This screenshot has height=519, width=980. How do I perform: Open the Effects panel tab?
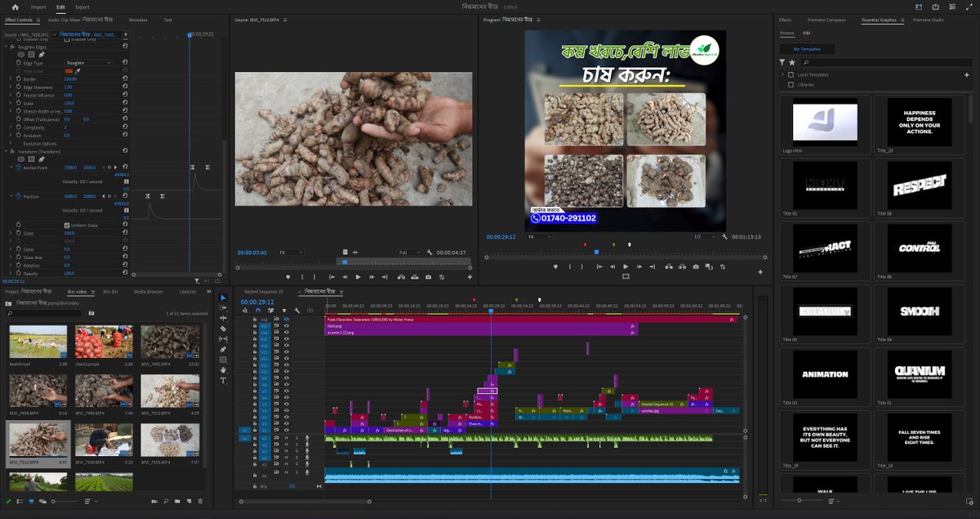[x=785, y=19]
